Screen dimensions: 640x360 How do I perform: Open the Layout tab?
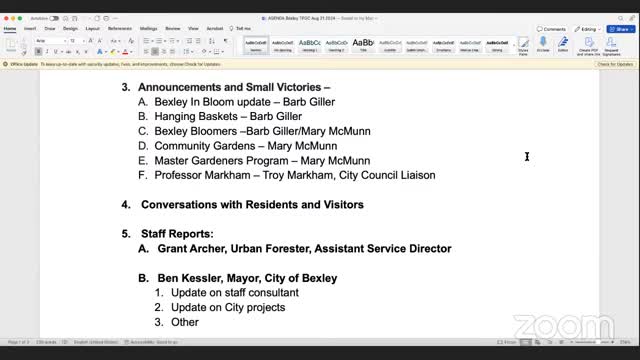click(x=93, y=29)
